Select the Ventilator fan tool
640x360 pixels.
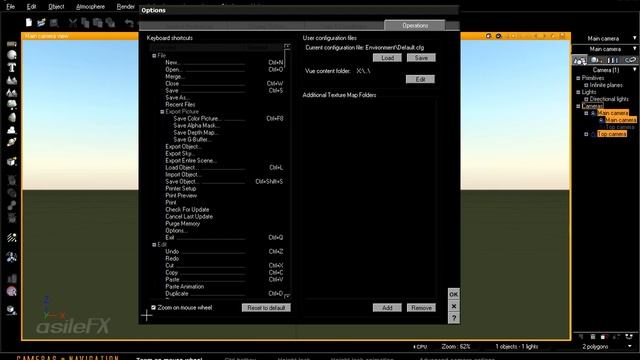12,257
